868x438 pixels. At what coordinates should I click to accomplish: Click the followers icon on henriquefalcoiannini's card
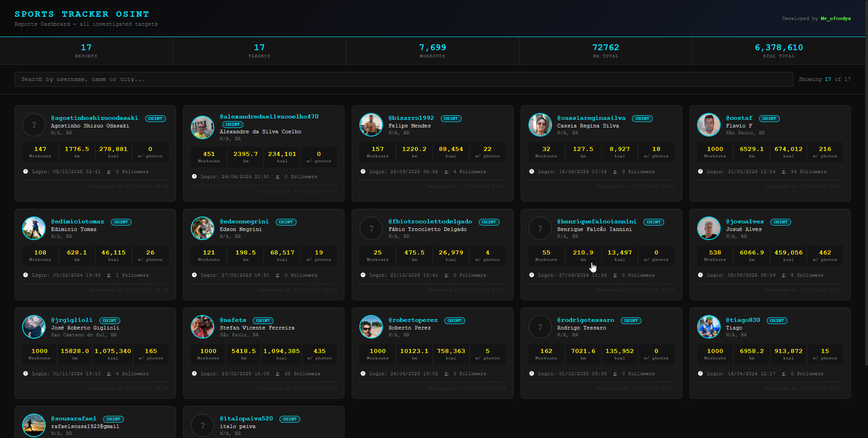615,275
